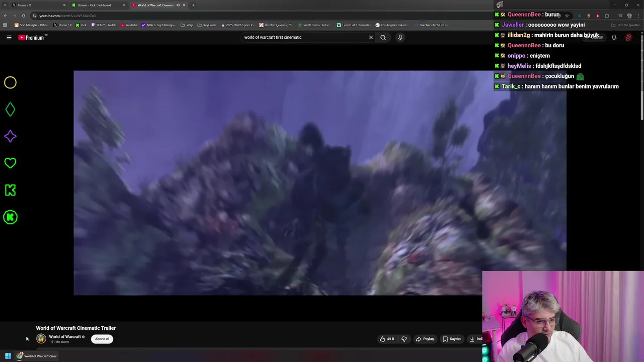Click chat username illidan2g
The width and height of the screenshot is (644, 362).
(x=518, y=35)
